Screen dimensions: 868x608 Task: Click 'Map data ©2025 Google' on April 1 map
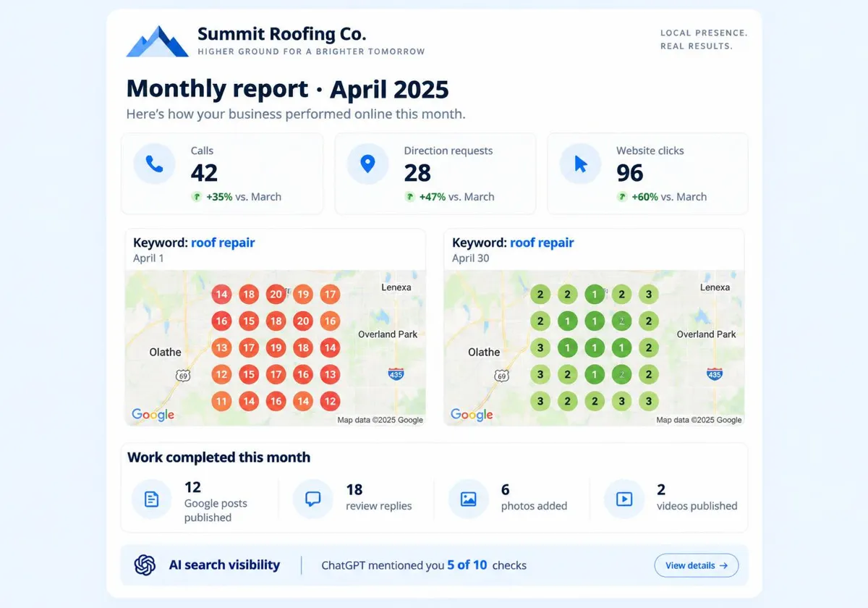380,420
